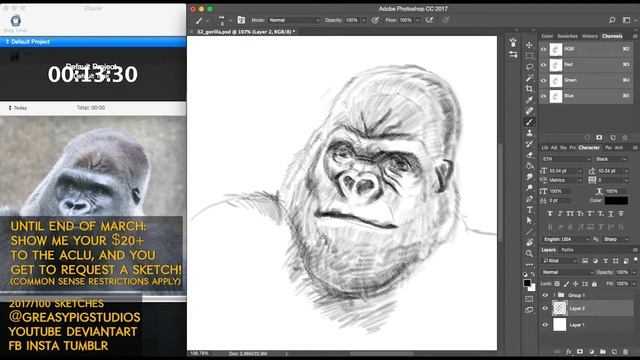640x360 pixels.
Task: Open the Brush Preset picker arrow
Action: 230,20
